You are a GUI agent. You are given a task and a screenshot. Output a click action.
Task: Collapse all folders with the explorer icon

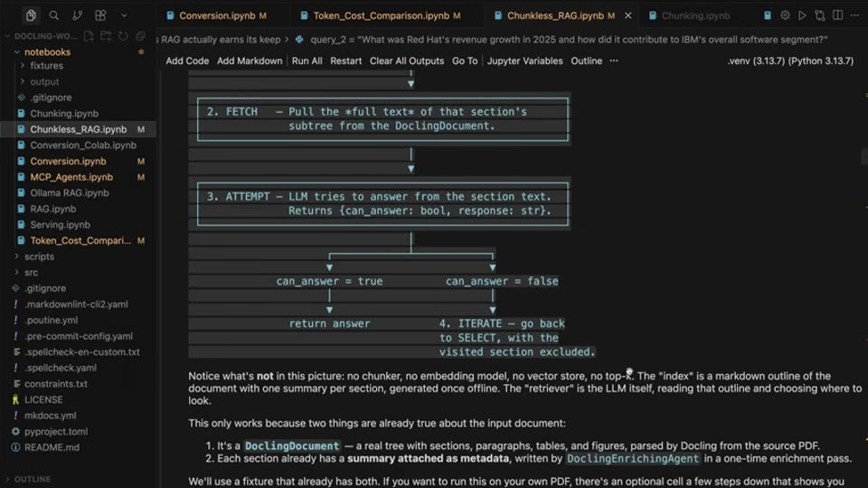click(141, 36)
